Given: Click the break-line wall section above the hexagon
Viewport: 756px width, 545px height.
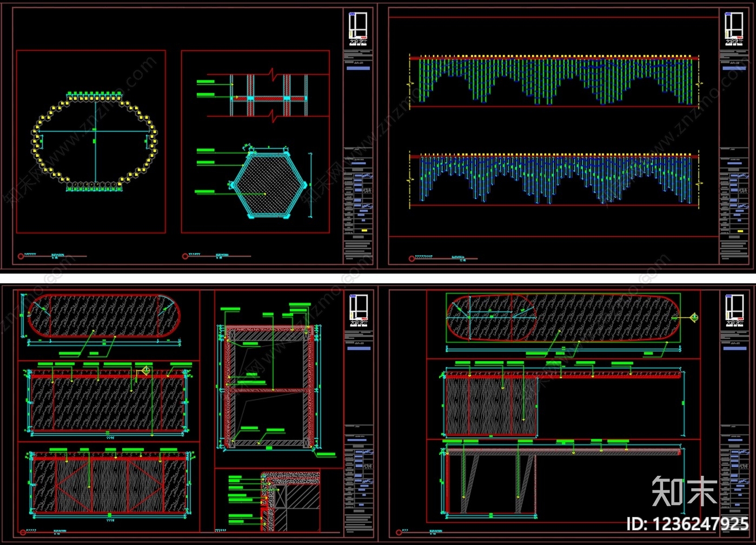Looking at the screenshot, I should pyautogui.click(x=269, y=95).
